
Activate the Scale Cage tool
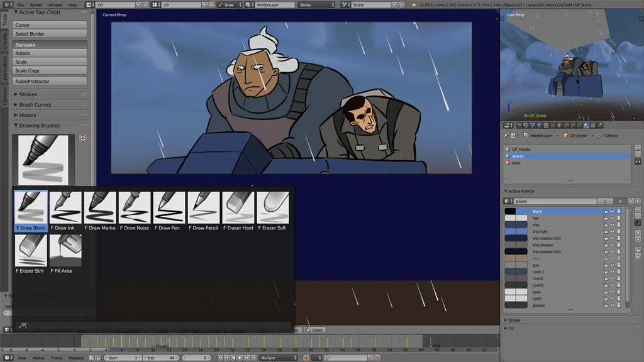point(49,70)
